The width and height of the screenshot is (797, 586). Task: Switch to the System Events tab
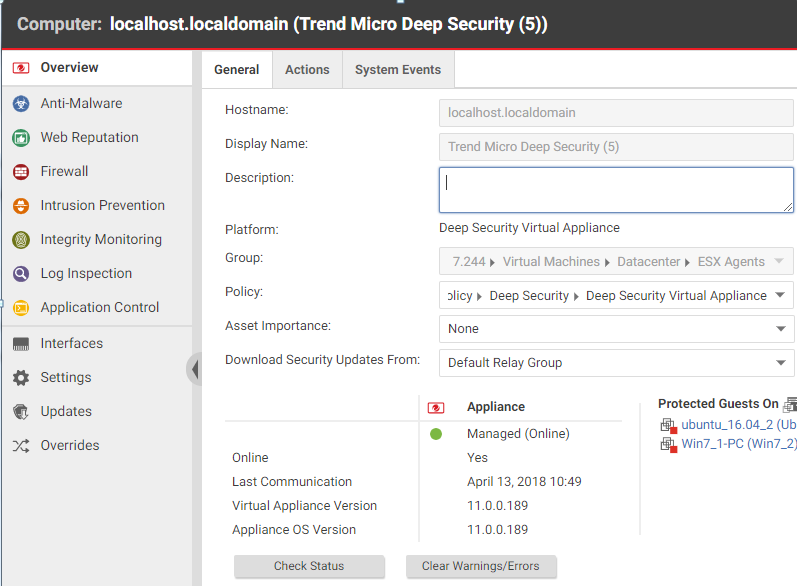(397, 70)
